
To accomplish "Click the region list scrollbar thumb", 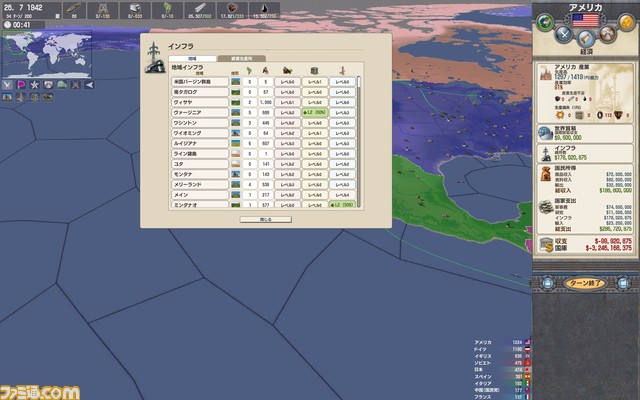I will pyautogui.click(x=359, y=82).
